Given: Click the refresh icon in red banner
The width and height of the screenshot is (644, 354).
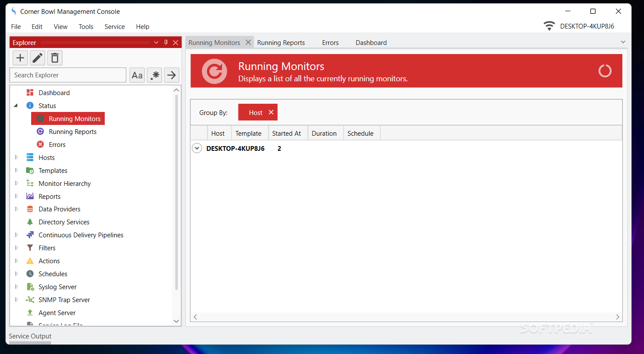Looking at the screenshot, I should [605, 71].
